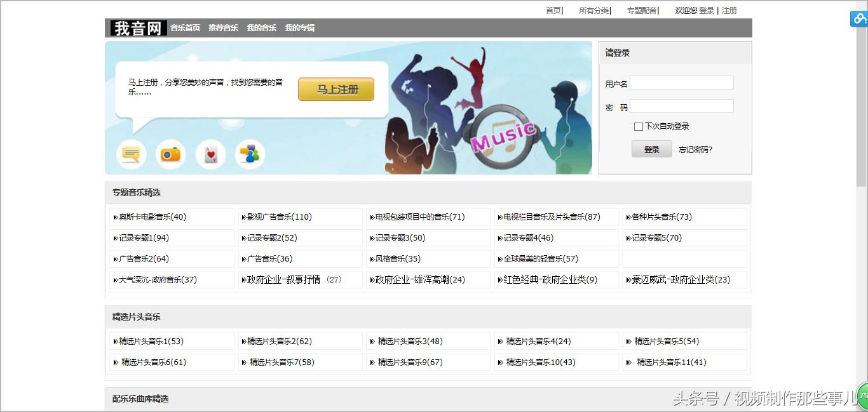Screen dimensions: 868x412
Task: Click the heart playing-card icon in the banner
Action: [x=210, y=154]
